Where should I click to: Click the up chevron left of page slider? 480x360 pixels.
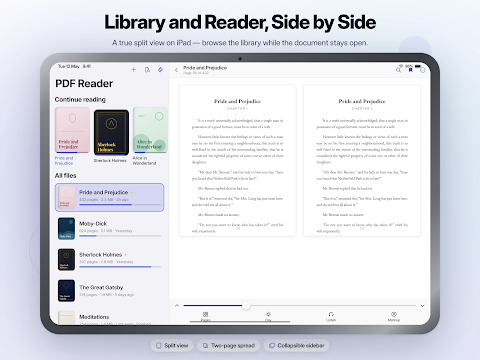coord(177,305)
